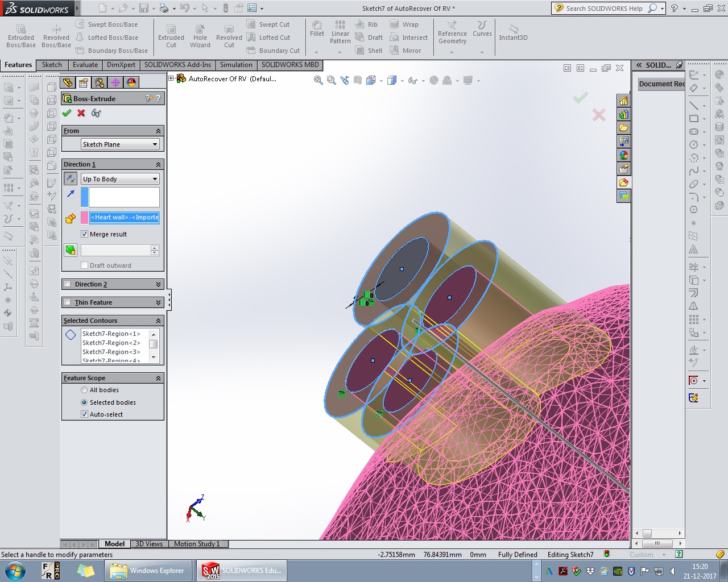
Task: Click the Instant3D button
Action: tap(513, 32)
